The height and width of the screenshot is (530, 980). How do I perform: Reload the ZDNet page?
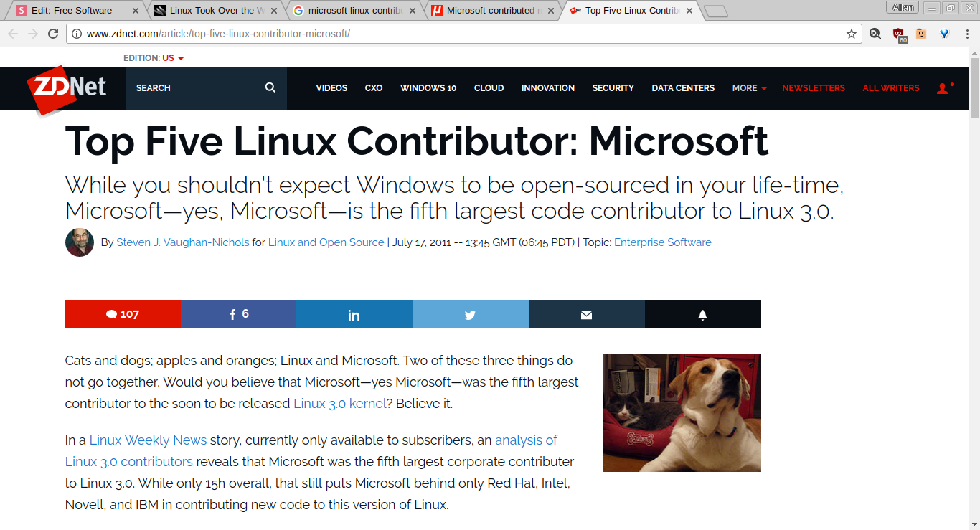53,34
